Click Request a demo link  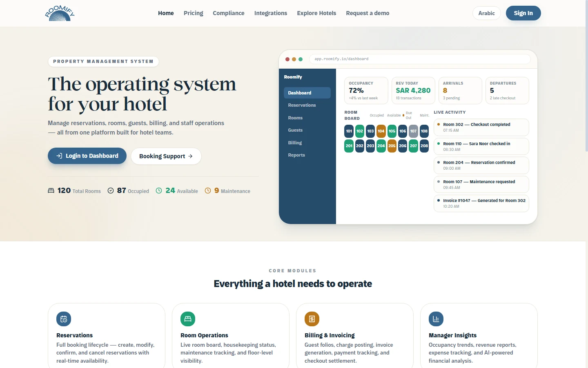coord(367,13)
